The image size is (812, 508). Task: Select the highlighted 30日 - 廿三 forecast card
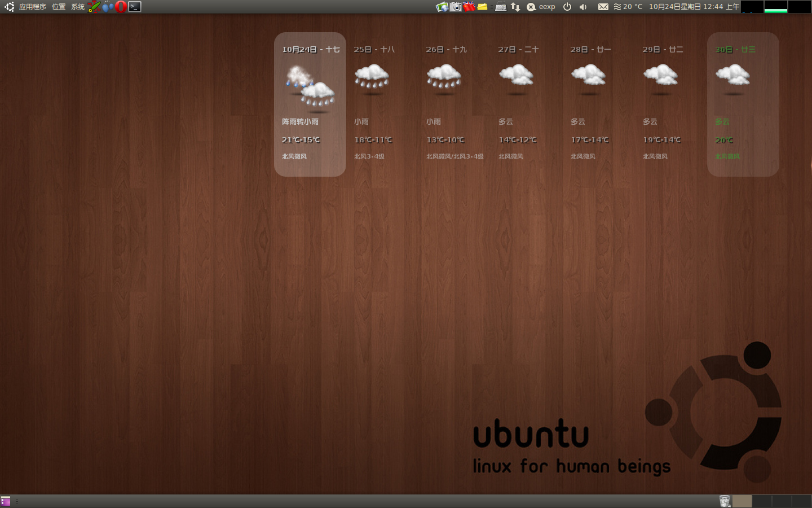[743, 104]
